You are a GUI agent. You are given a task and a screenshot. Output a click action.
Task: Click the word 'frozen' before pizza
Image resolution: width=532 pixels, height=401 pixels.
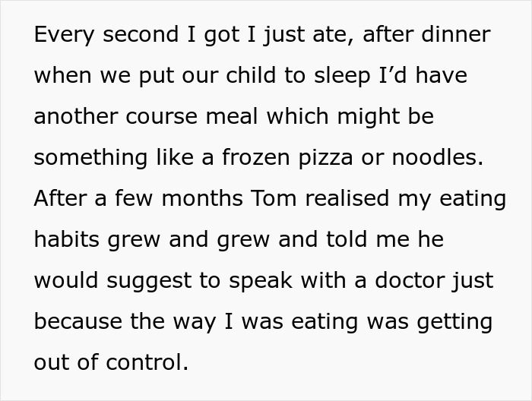pyautogui.click(x=256, y=157)
